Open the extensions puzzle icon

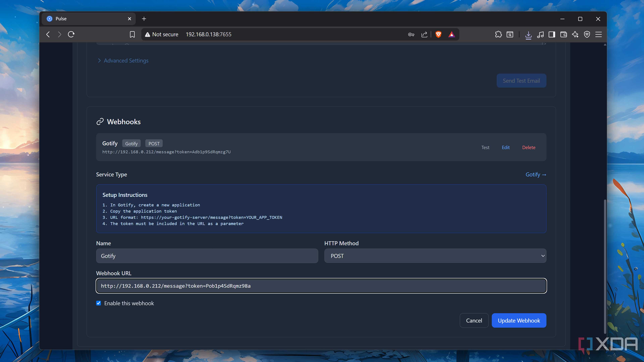click(498, 35)
